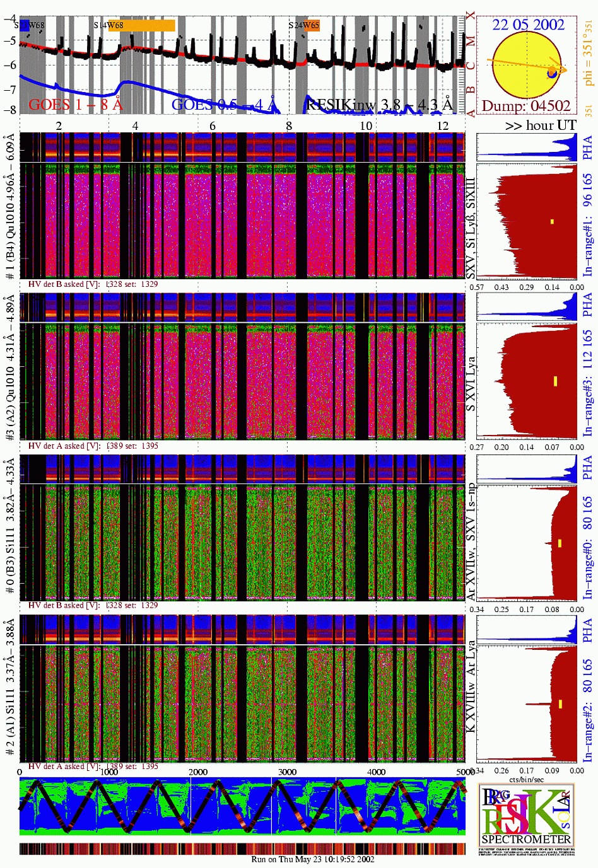Screen dimensions: 598x868
Task: Click the red GOES 1 – 8 Å legend
Action: 76,104
